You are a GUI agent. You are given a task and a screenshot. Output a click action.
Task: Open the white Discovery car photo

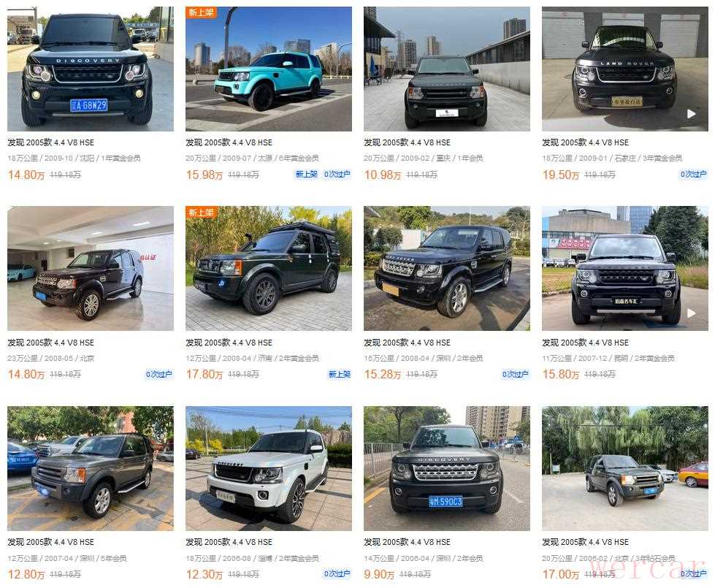[x=269, y=468]
